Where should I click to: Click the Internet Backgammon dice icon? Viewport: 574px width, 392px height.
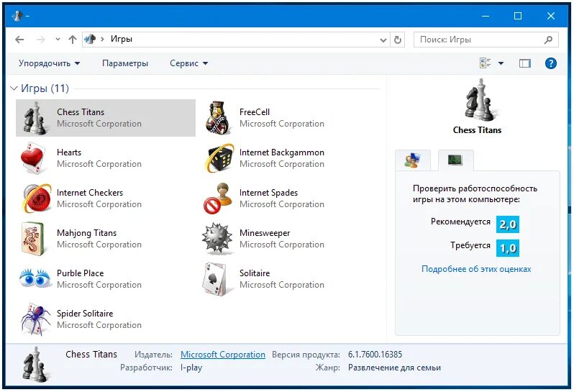click(x=219, y=158)
